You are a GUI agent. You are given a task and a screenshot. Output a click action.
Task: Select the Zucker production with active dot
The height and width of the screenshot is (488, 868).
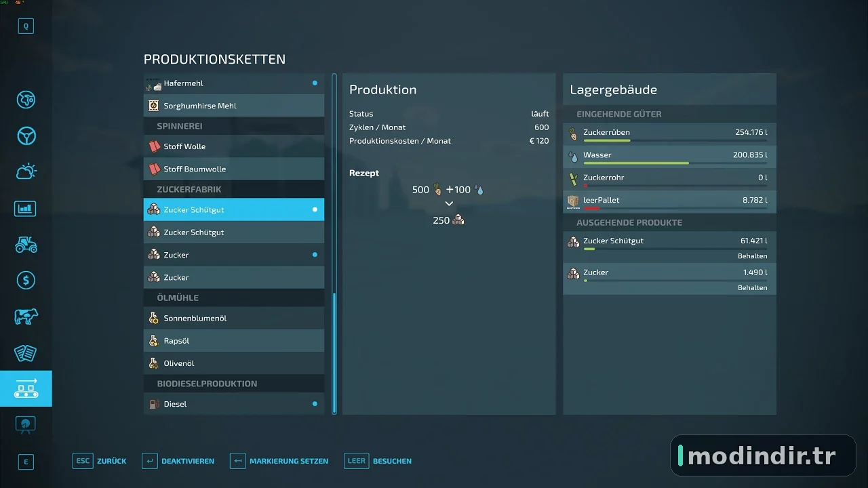click(x=234, y=255)
